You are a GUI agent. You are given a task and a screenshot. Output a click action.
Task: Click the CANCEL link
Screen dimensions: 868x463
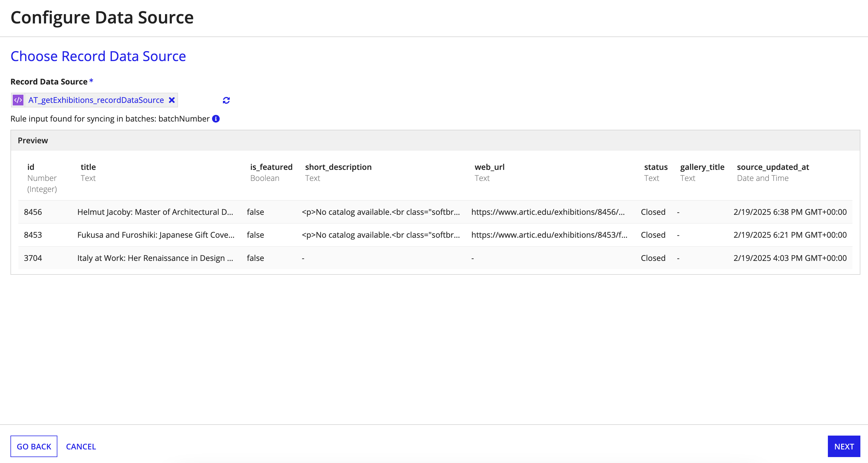coord(81,446)
